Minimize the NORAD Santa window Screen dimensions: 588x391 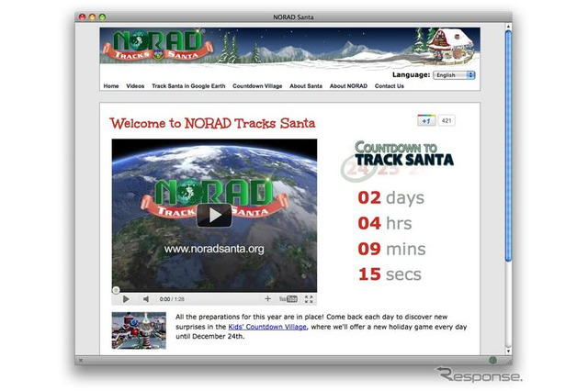(x=92, y=17)
